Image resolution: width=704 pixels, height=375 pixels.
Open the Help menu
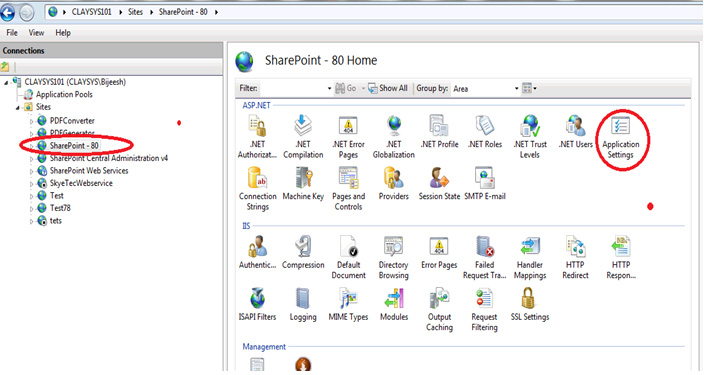point(63,33)
